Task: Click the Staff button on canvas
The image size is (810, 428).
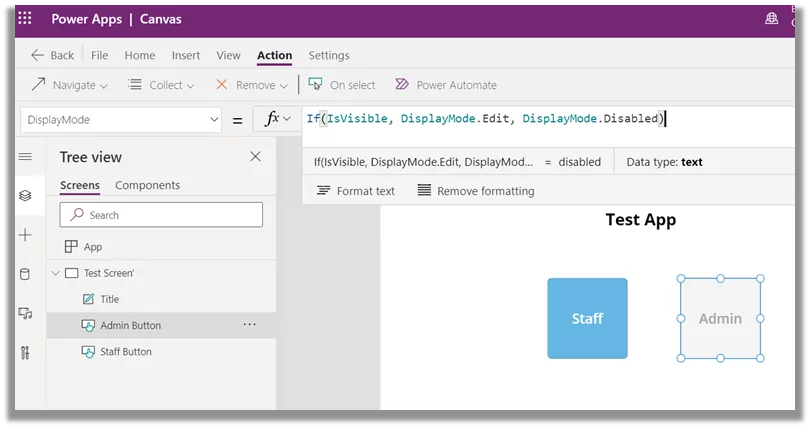Action: pyautogui.click(x=587, y=319)
